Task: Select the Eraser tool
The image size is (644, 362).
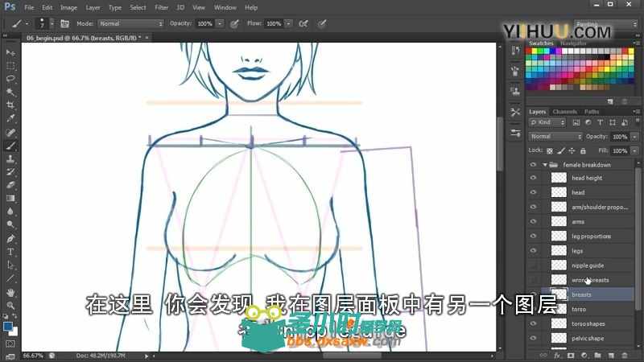Action: tap(10, 185)
